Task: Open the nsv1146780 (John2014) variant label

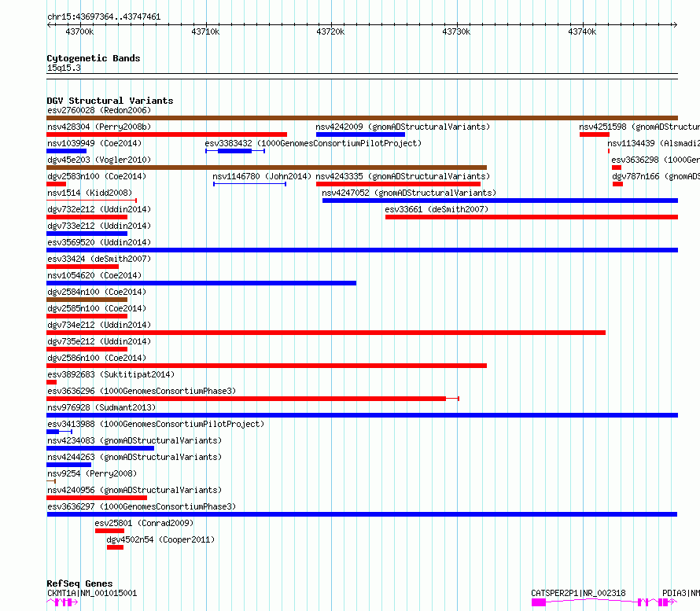Action: 262,176
